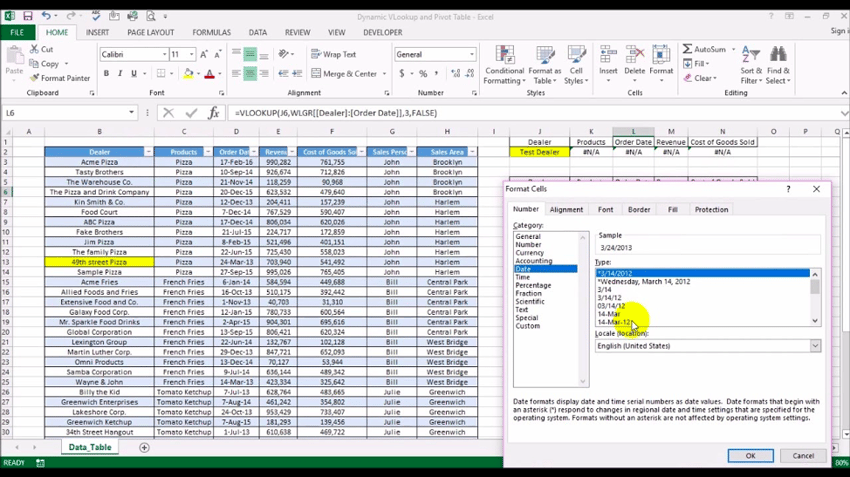Toggle Wrap Text
The image size is (850, 477).
[334, 54]
